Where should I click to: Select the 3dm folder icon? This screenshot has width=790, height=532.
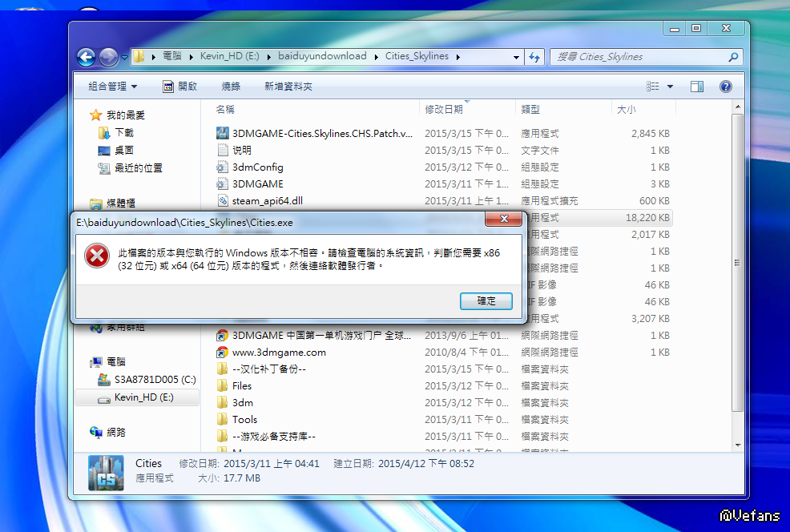[x=222, y=402]
